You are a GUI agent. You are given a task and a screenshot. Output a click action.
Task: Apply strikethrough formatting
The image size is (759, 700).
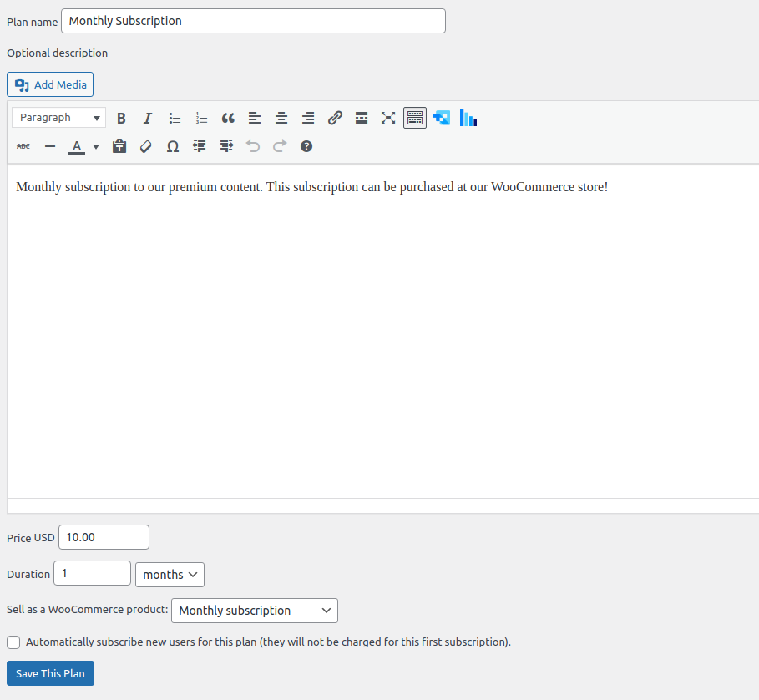(x=23, y=146)
